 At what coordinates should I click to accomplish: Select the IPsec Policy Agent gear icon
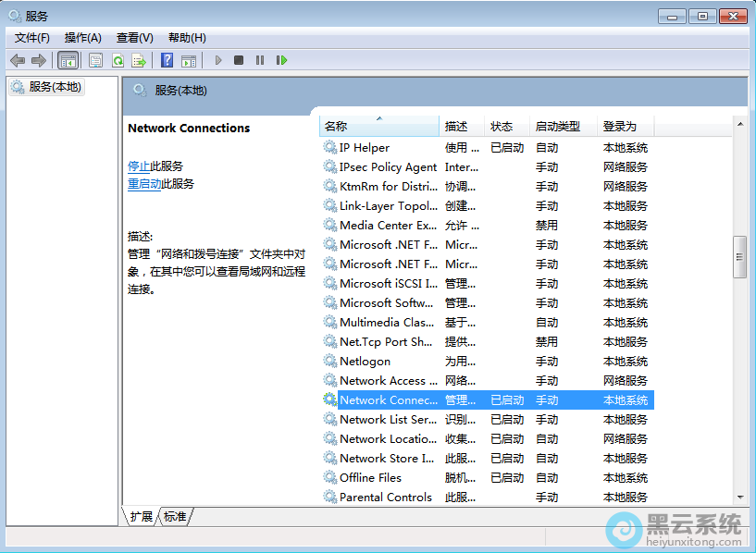point(329,166)
